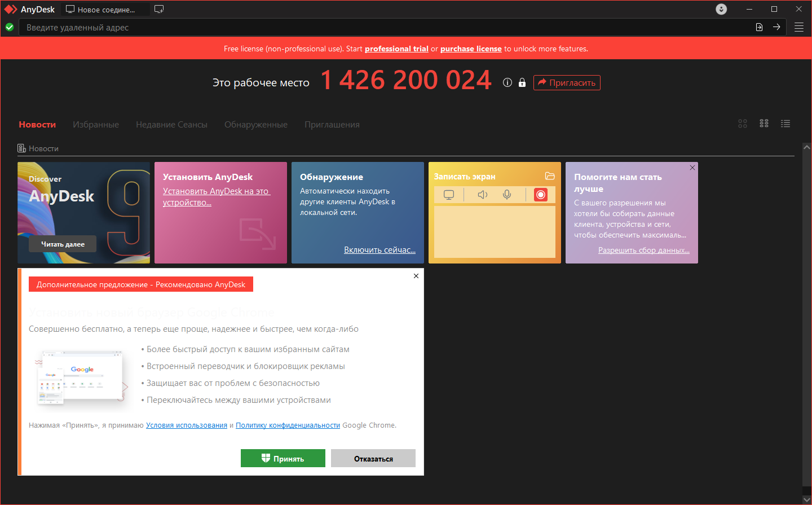
Task: Switch to list view
Action: coord(785,124)
